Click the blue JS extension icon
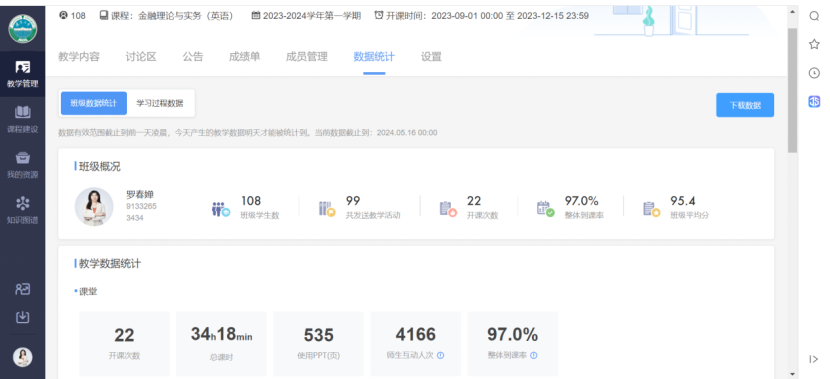830x379 pixels. (x=814, y=101)
